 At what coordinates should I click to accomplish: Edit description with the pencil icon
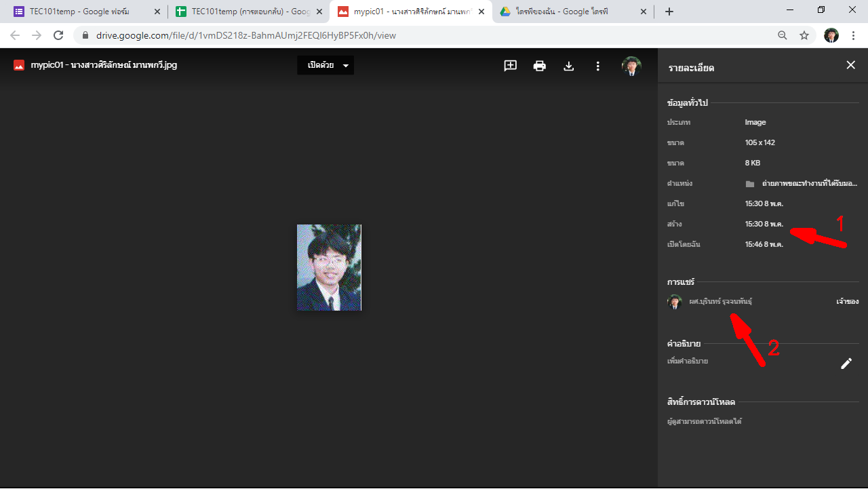pos(846,364)
